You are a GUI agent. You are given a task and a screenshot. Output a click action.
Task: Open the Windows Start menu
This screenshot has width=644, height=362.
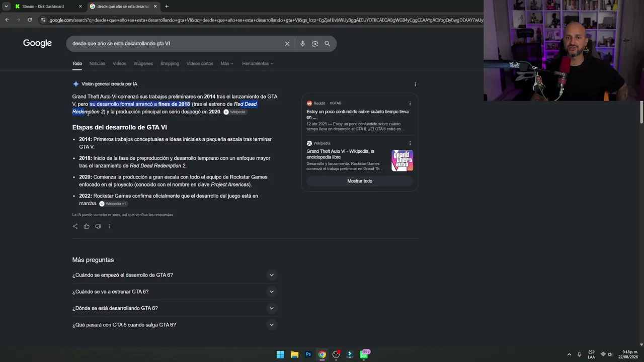pyautogui.click(x=280, y=354)
